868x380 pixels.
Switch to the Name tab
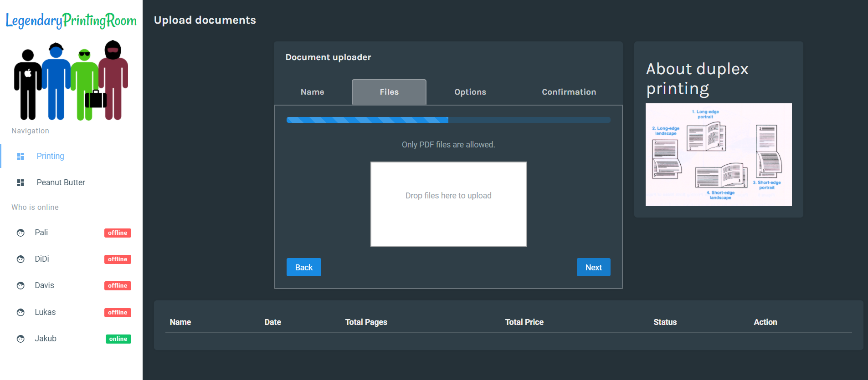pos(312,92)
